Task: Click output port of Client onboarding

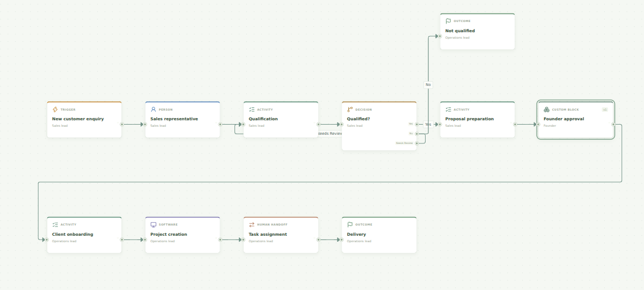Action: point(122,240)
